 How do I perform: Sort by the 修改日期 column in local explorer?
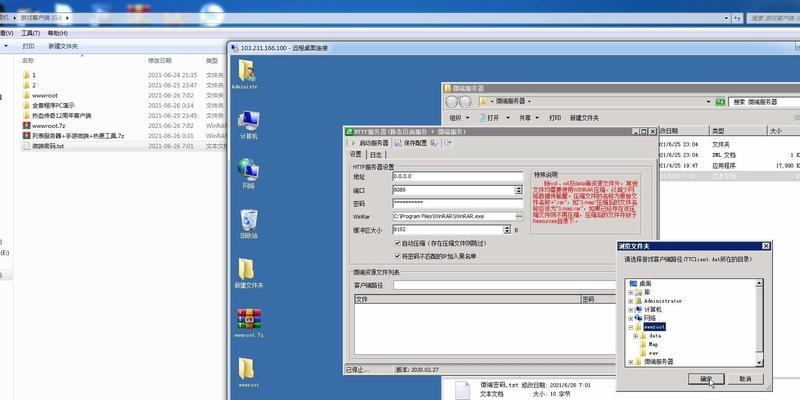(x=160, y=60)
